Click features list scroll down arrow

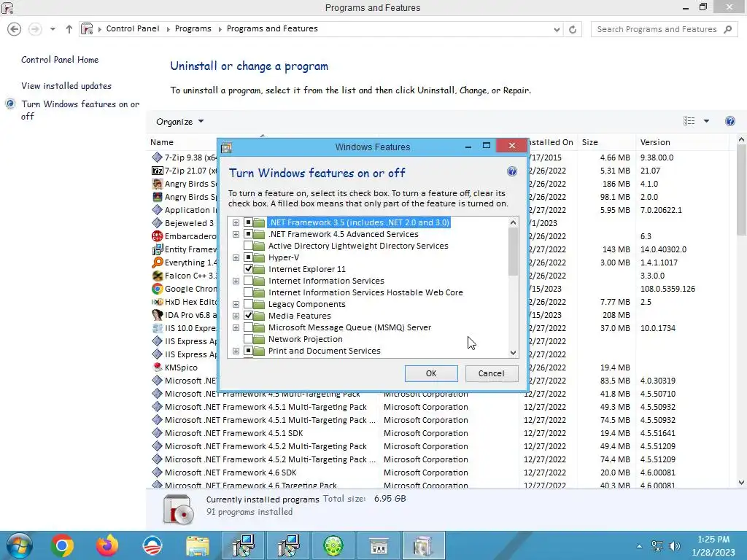(x=513, y=352)
